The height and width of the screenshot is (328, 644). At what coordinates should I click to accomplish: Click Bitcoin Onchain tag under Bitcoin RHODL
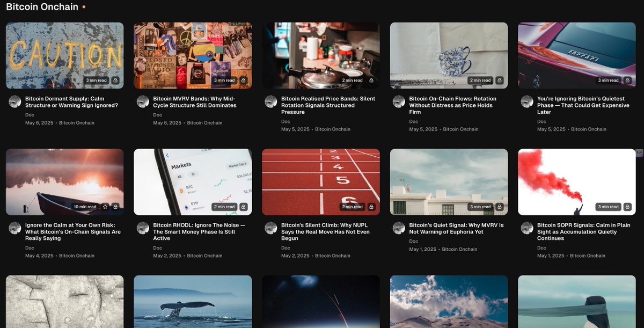pos(204,256)
